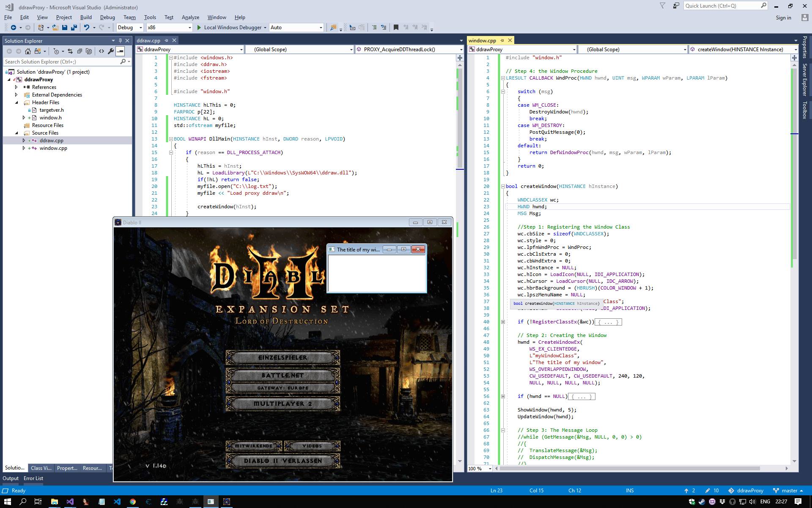Open Solution Explorer's Home view
This screenshot has width=812, height=508.
(x=28, y=51)
